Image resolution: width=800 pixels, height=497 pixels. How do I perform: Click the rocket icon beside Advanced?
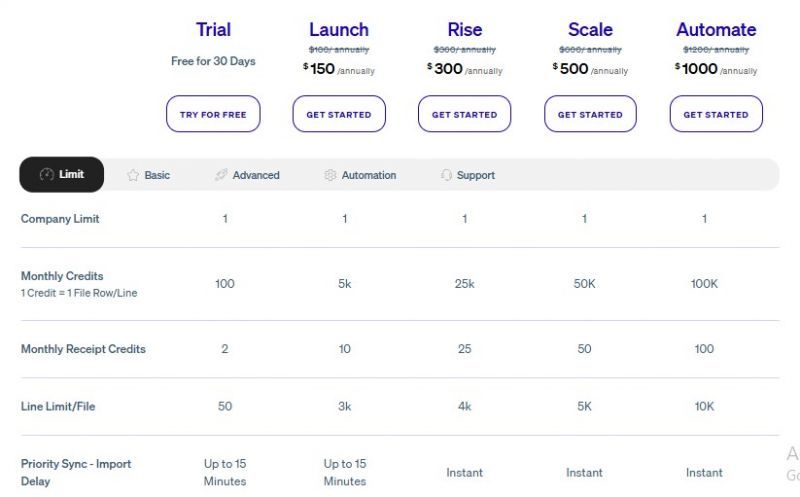point(221,175)
